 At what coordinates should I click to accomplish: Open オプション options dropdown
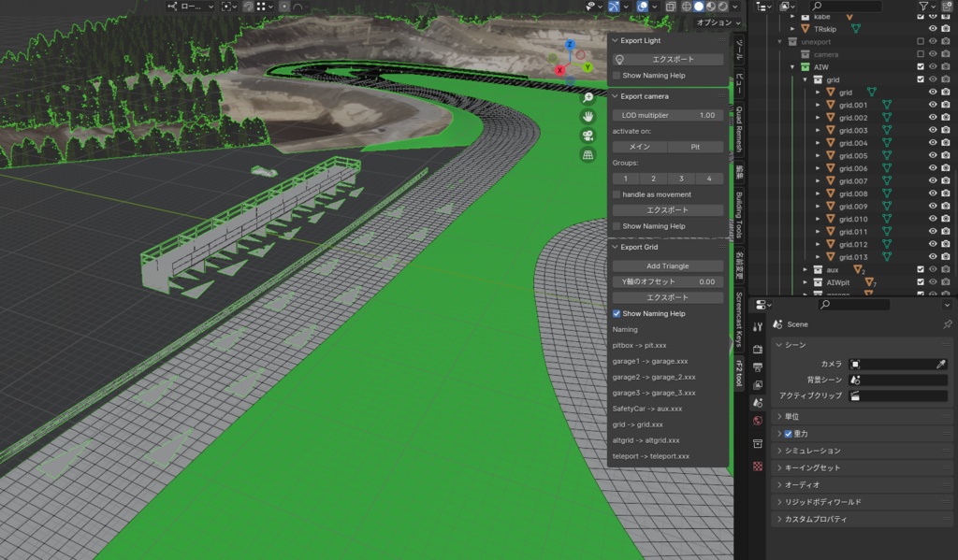[718, 22]
